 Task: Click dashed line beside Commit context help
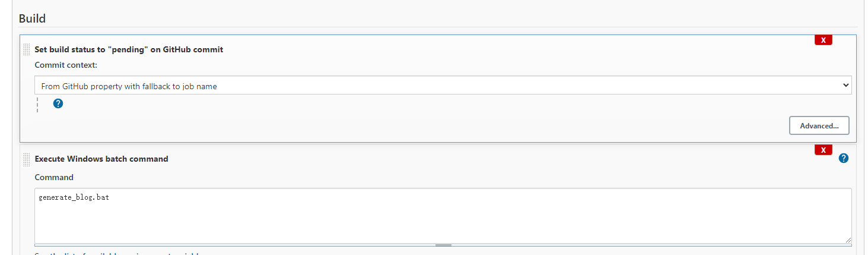37,104
